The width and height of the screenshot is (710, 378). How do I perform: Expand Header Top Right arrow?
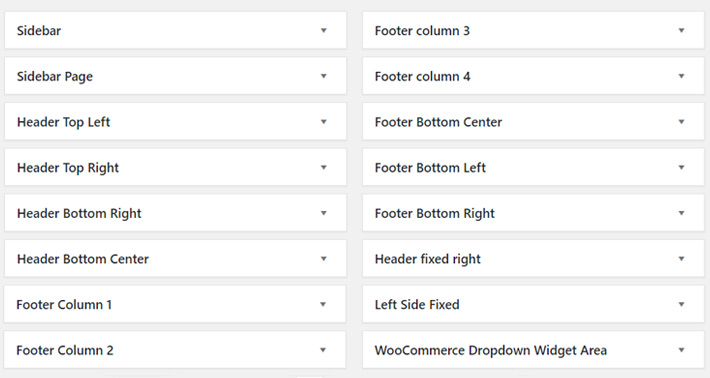323,167
